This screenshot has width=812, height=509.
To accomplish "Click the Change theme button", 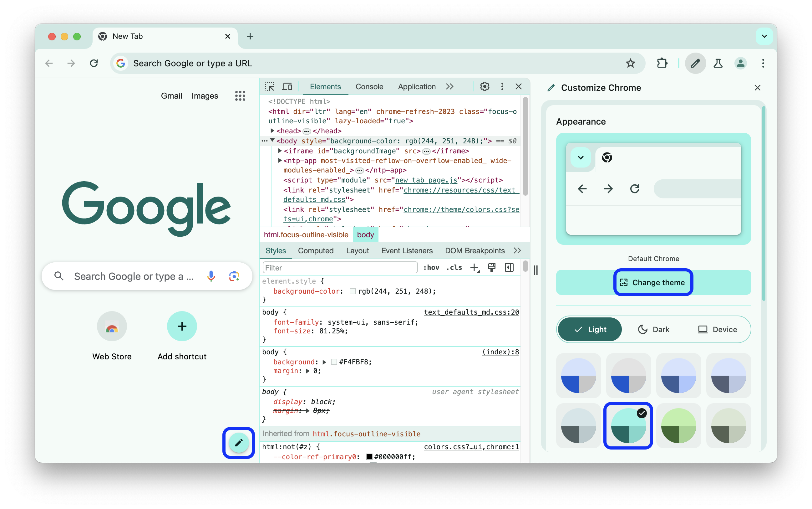I will click(x=652, y=282).
